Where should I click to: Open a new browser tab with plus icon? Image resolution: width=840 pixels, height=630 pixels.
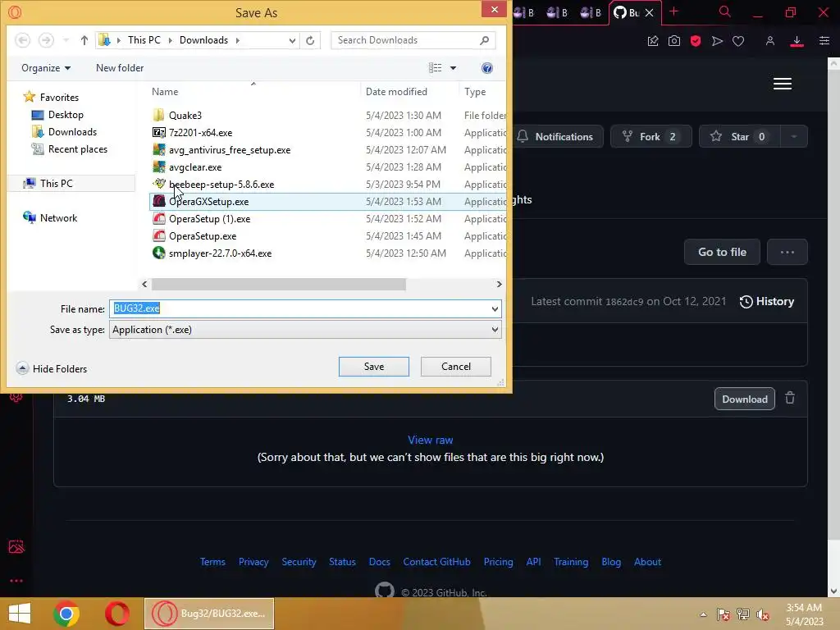pyautogui.click(x=674, y=11)
